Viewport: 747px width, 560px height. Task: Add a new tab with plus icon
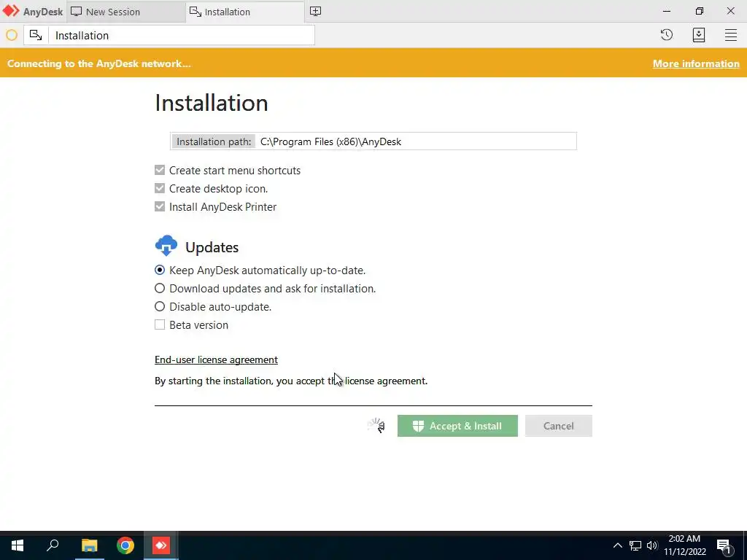click(315, 12)
